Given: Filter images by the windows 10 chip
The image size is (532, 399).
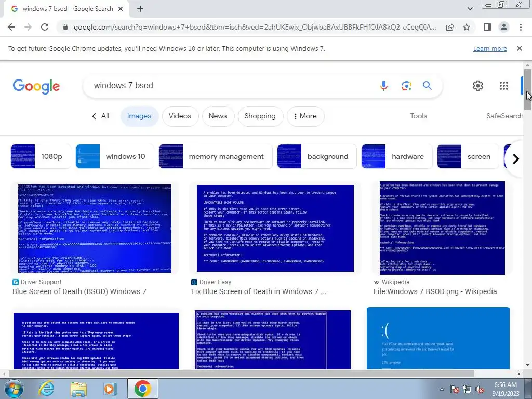Looking at the screenshot, I should [x=115, y=156].
